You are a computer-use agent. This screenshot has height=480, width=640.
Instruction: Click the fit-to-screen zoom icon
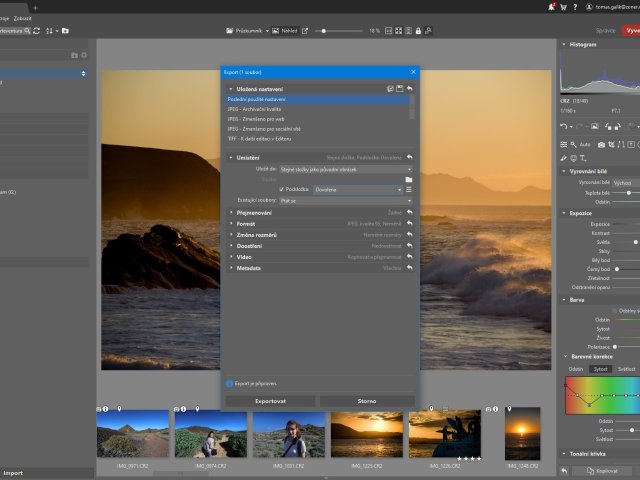click(398, 31)
